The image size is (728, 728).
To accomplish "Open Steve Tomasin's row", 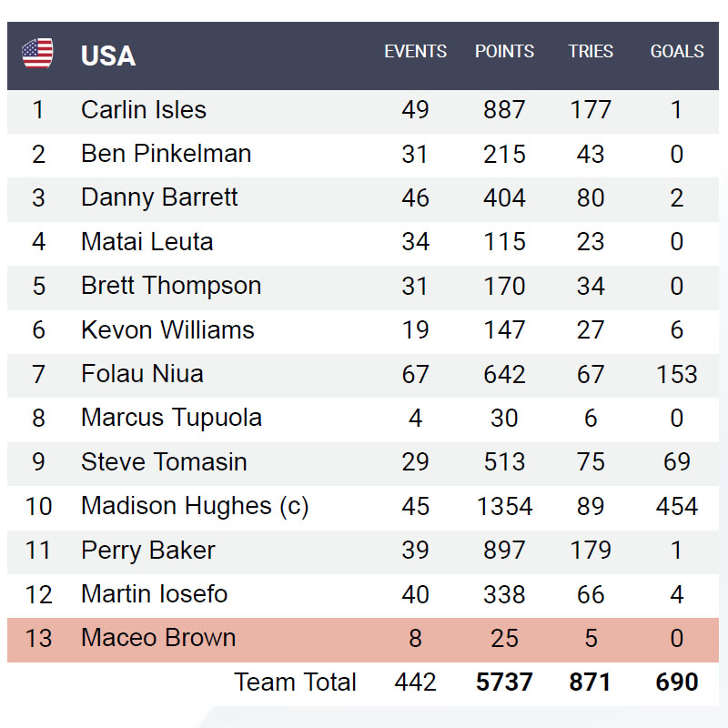I will (164, 462).
